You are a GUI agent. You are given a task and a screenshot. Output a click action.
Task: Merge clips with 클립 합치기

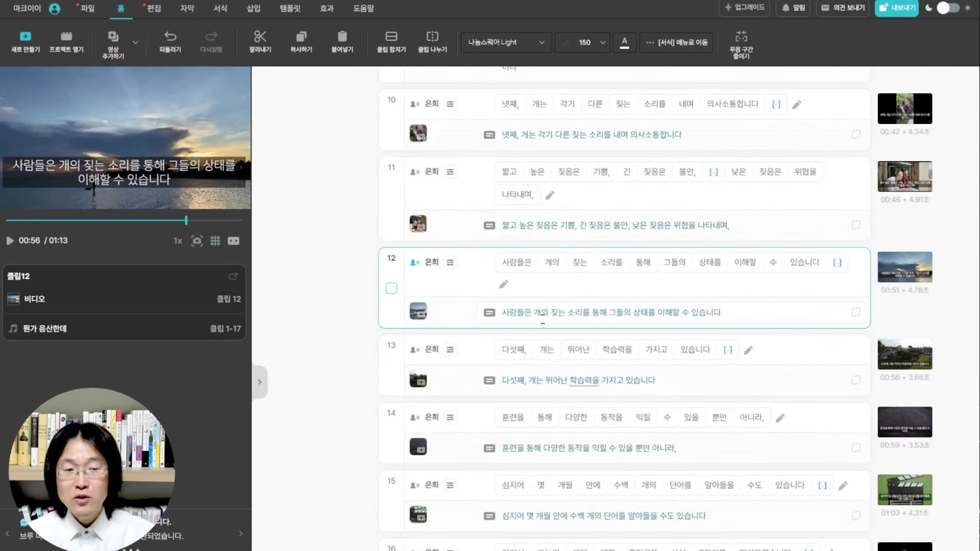[x=392, y=42]
